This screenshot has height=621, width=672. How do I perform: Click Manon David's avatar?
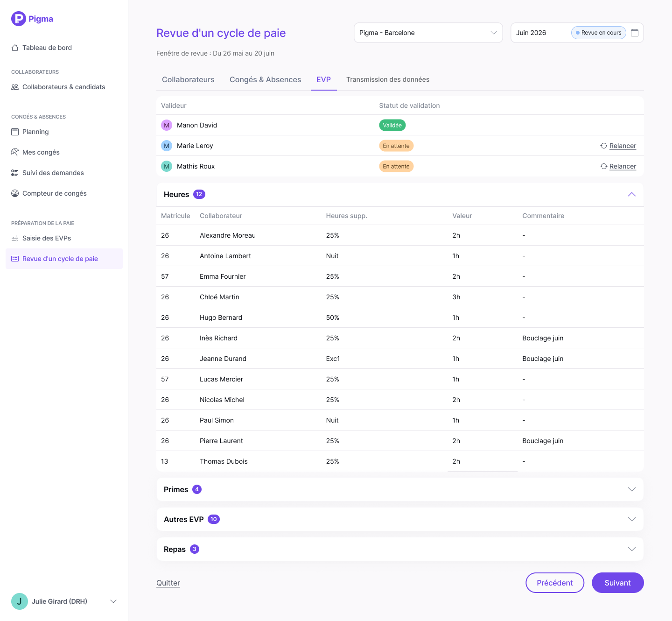[x=167, y=125]
